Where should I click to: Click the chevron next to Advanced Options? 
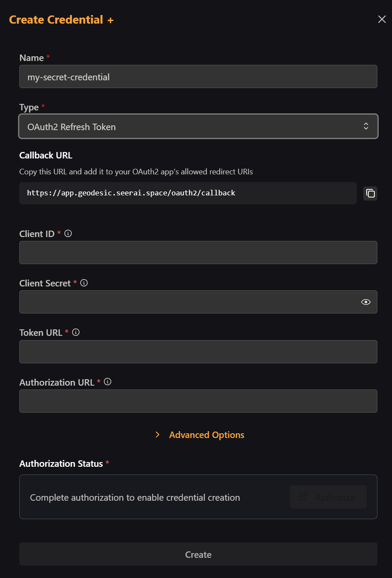coord(158,435)
